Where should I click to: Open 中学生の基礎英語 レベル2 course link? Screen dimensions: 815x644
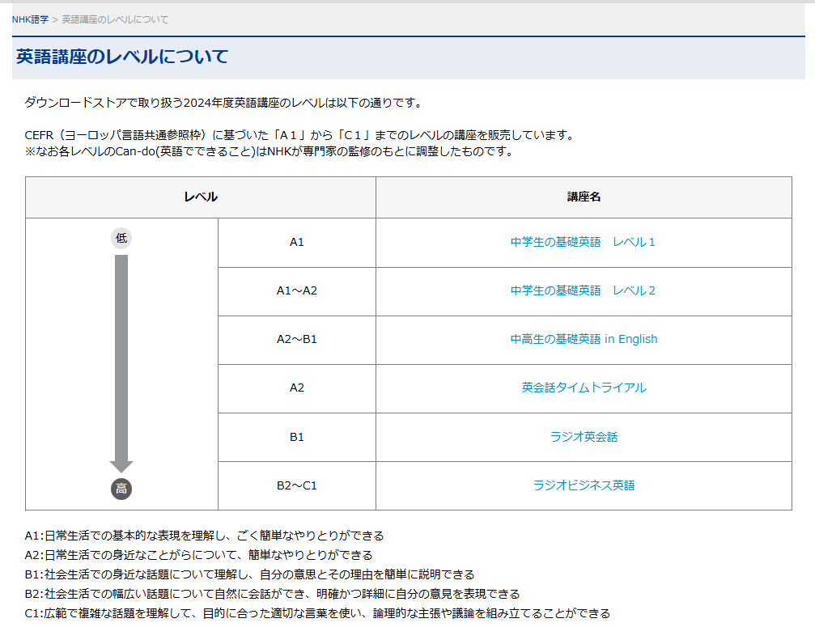[x=583, y=290]
